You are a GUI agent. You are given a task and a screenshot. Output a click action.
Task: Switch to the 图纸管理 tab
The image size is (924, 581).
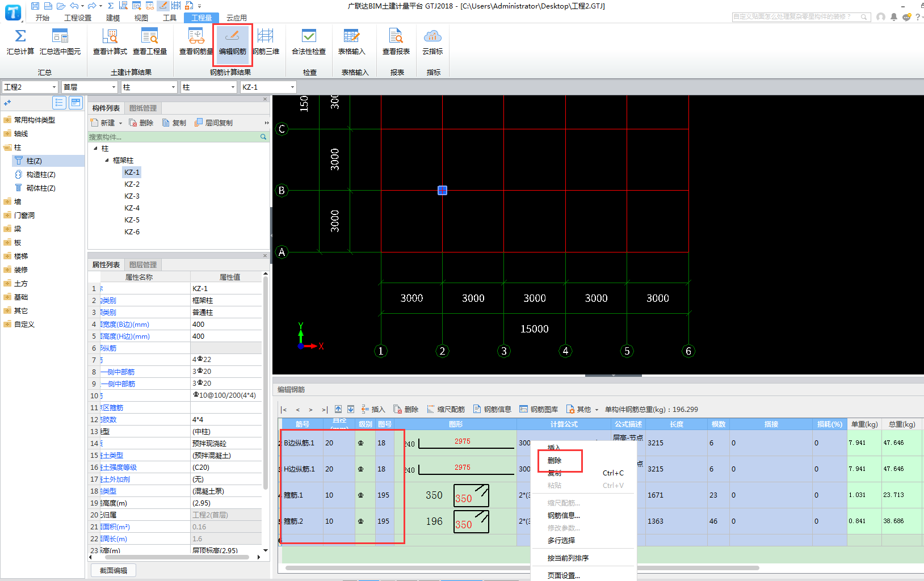tap(143, 108)
